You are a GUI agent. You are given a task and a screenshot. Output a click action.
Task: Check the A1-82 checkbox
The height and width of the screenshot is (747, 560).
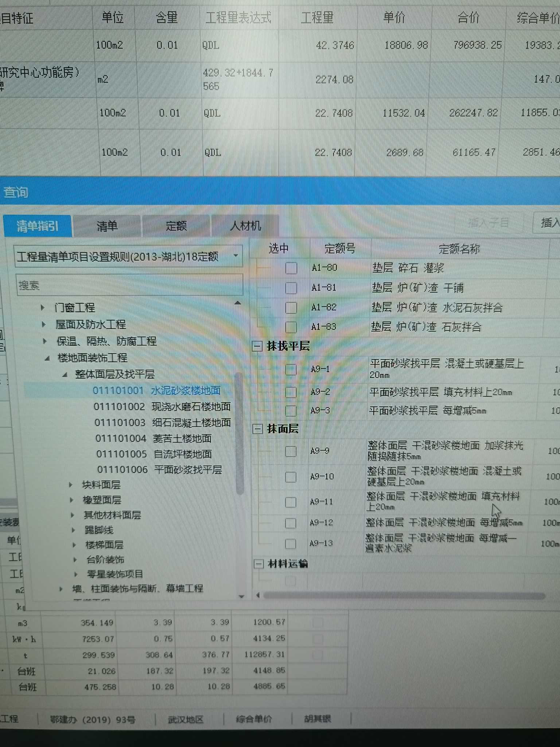click(291, 307)
